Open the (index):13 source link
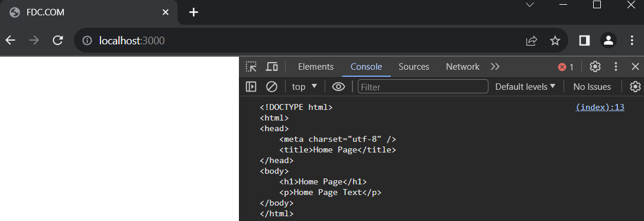 click(600, 107)
